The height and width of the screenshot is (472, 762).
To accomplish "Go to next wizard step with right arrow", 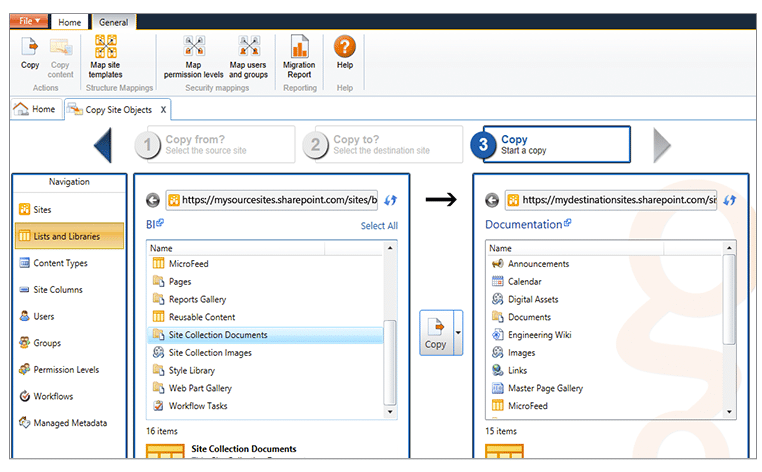I will (662, 145).
